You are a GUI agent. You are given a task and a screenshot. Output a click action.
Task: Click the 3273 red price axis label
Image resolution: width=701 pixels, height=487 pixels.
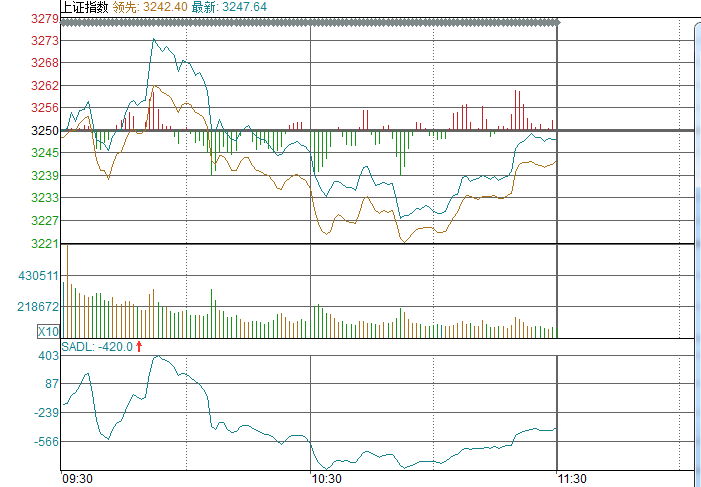pyautogui.click(x=44, y=40)
